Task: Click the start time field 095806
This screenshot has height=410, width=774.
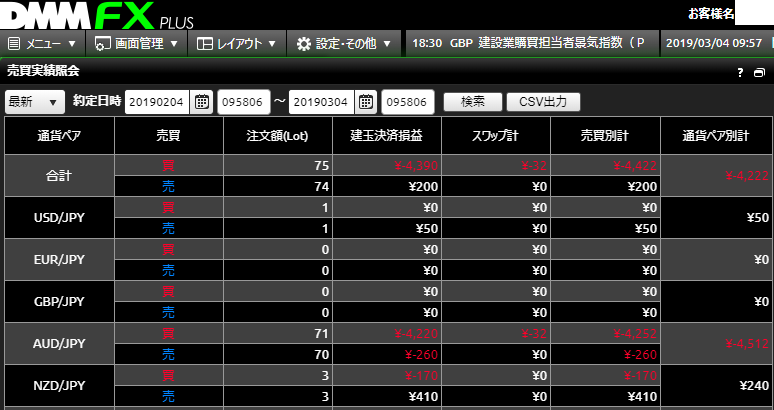Action: 243,101
